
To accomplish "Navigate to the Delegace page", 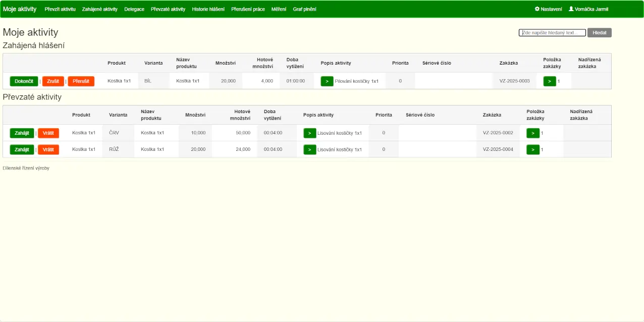I will (134, 9).
